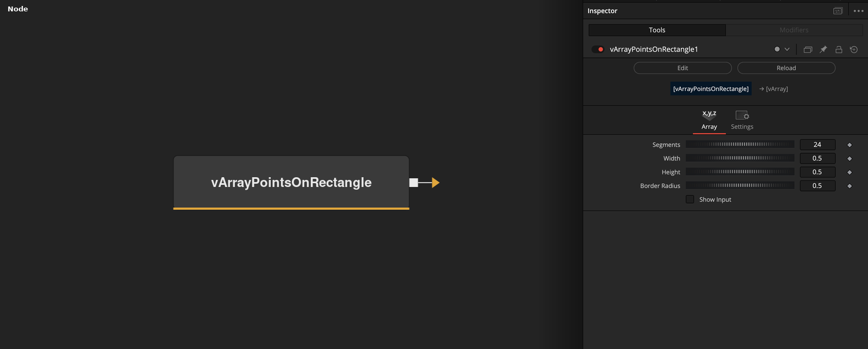Toggle the vArrayPointsOnRectangle1 enable switch
Screen dimensions: 868x349
tap(598, 49)
